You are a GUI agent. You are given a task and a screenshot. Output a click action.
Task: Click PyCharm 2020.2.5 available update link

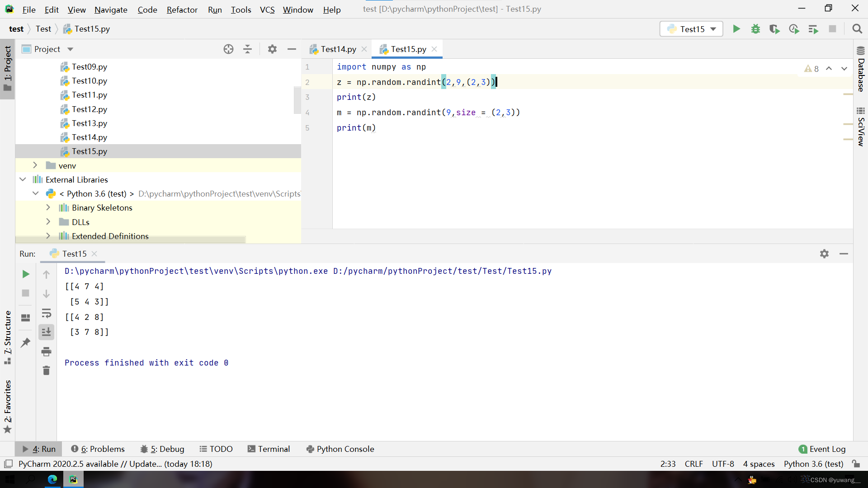[115, 464]
